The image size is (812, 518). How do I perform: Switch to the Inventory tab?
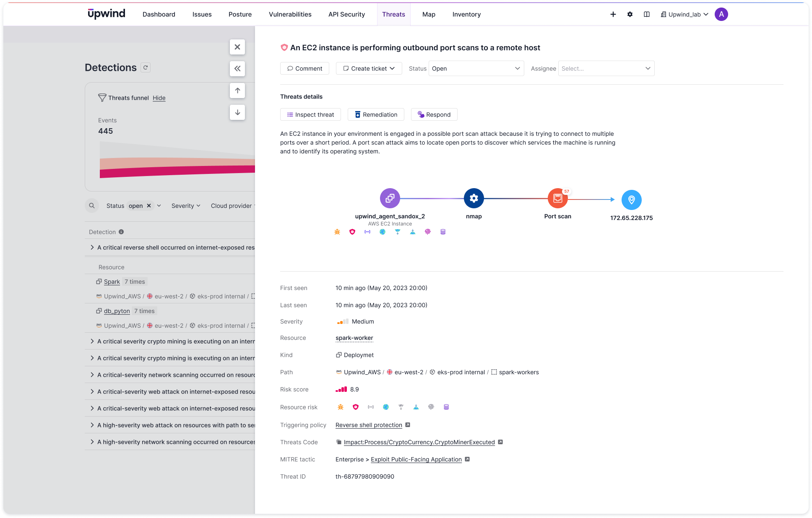point(466,14)
